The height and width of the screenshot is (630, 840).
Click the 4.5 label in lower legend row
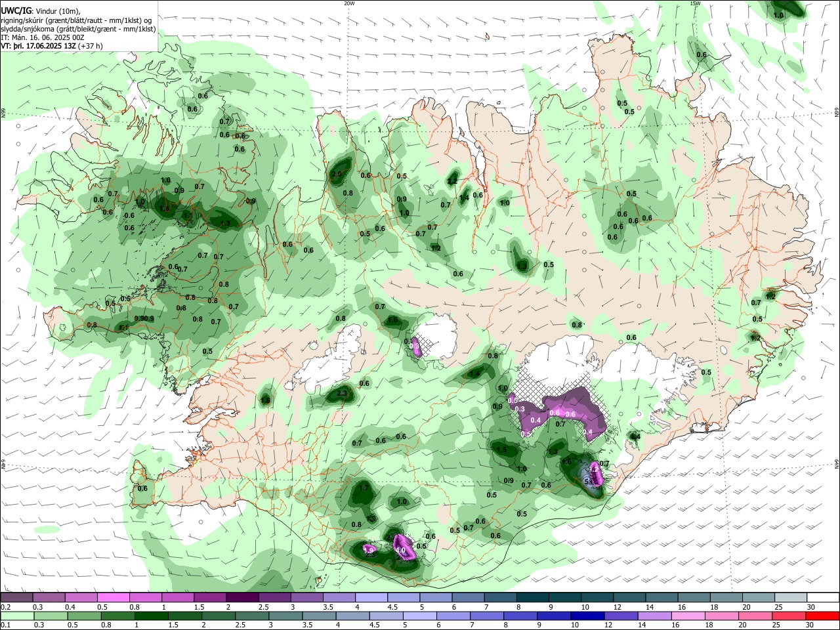click(375, 625)
